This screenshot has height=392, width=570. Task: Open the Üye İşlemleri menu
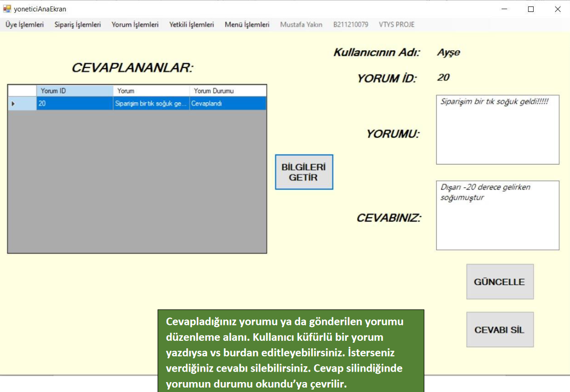click(x=25, y=24)
